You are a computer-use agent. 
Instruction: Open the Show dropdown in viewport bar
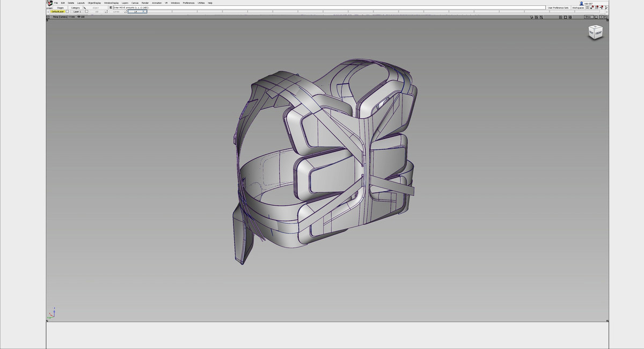click(x=588, y=17)
